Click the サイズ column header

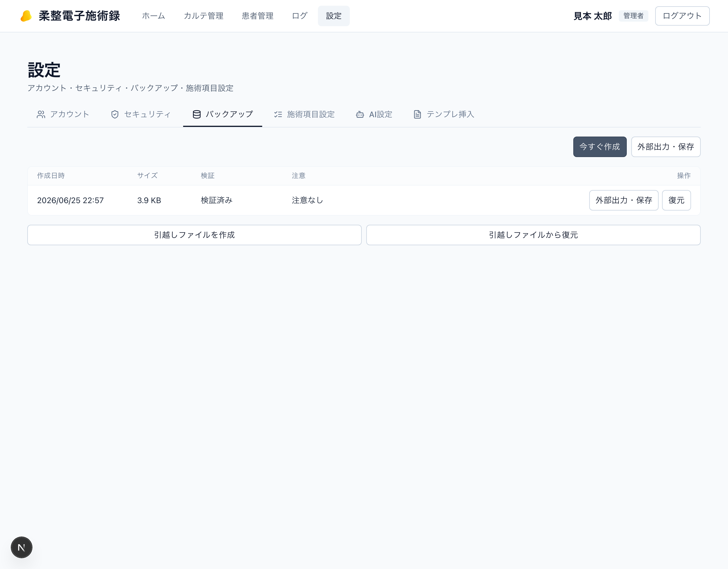pos(147,176)
